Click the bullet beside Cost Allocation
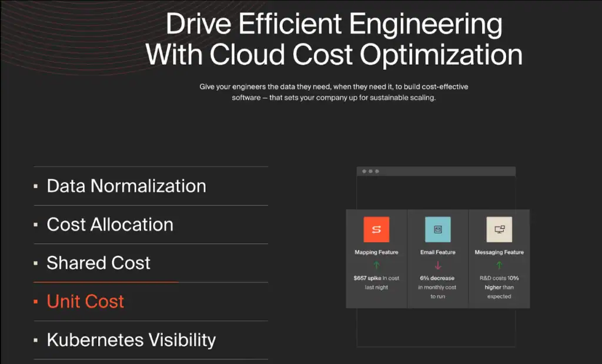Screen dimensions: 602x364 pos(36,225)
